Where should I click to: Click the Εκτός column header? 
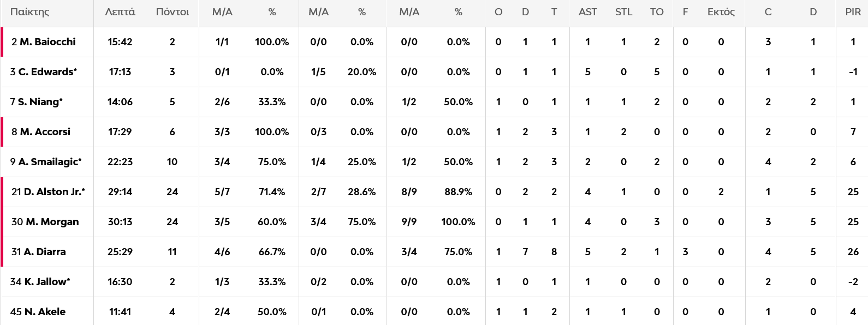[x=721, y=12]
